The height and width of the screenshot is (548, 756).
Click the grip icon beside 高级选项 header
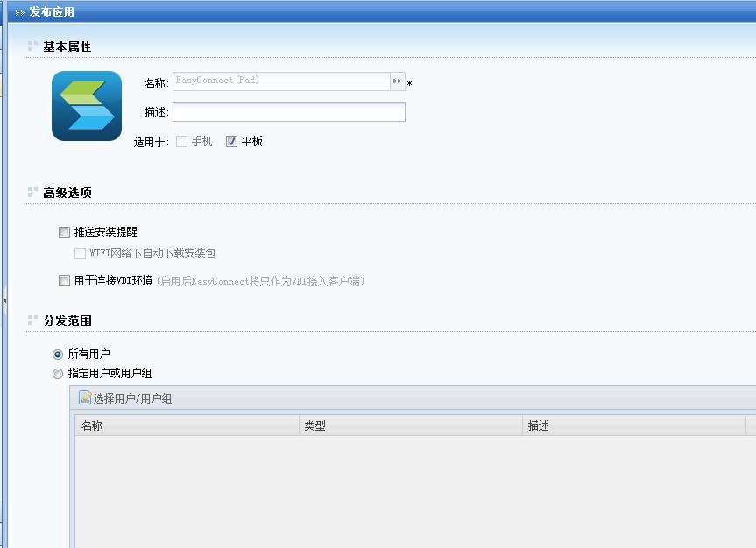32,193
